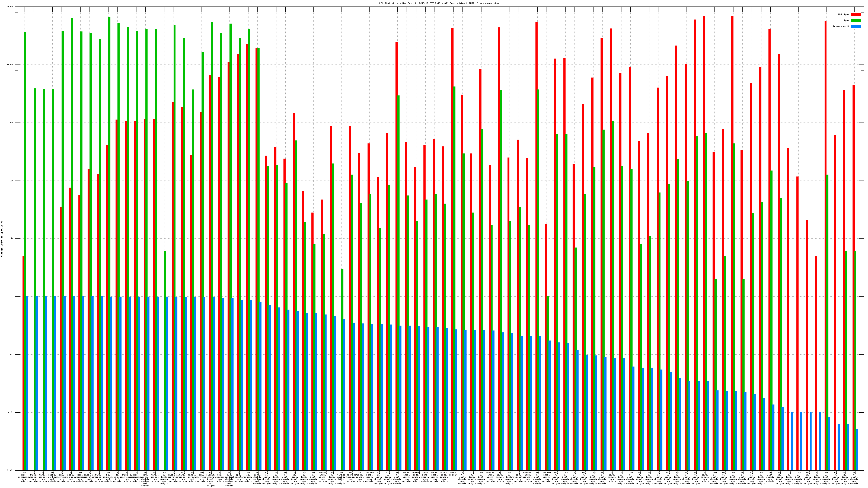868x488 pixels.
Task: Click the blue Score legend swatch
Action: [856, 26]
